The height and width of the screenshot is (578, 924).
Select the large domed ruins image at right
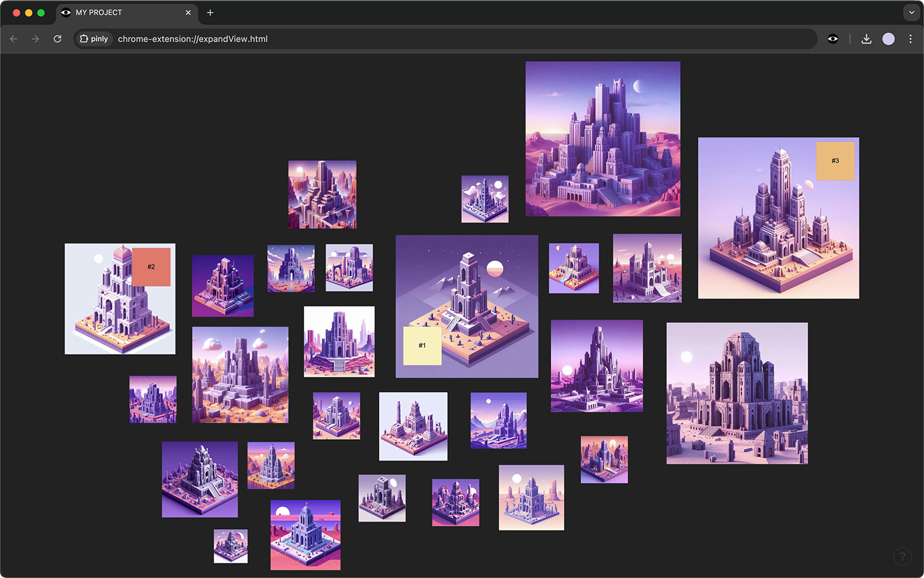[737, 393]
